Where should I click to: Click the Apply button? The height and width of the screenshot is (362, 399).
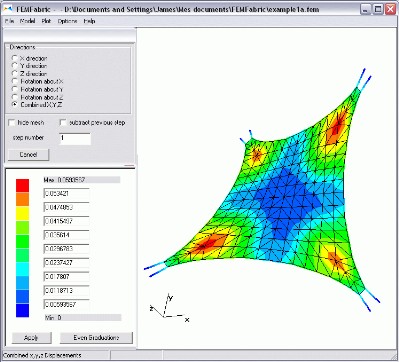pyautogui.click(x=31, y=338)
